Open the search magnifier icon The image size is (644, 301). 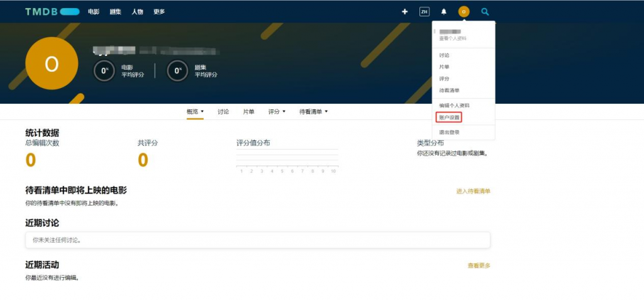(485, 11)
